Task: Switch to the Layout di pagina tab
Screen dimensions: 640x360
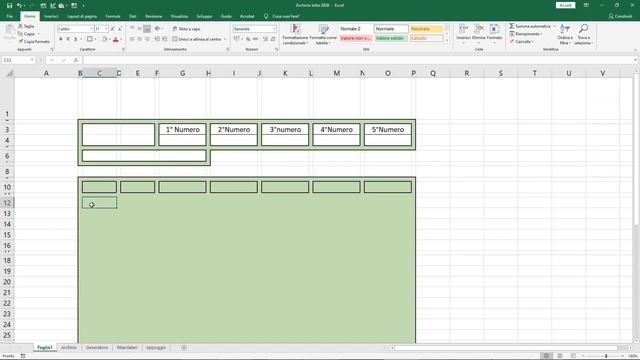Action: pyautogui.click(x=82, y=16)
